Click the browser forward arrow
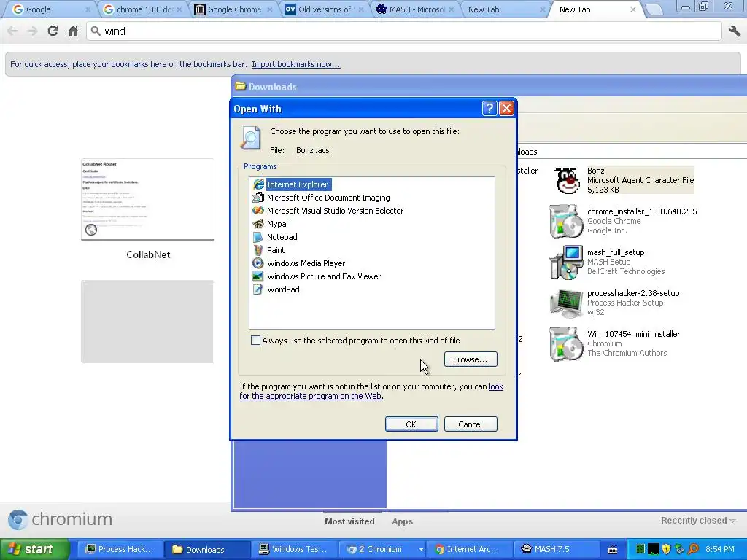This screenshot has width=747, height=560. coord(32,31)
